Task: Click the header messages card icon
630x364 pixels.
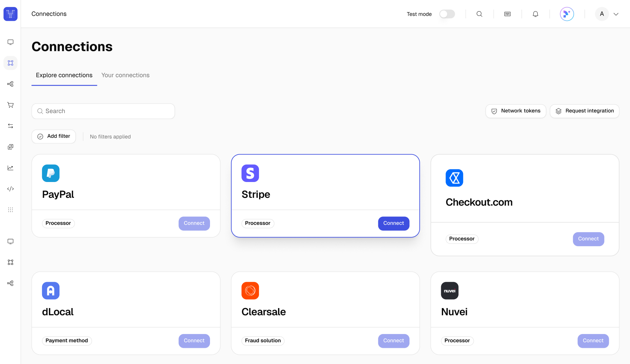Action: point(507,14)
